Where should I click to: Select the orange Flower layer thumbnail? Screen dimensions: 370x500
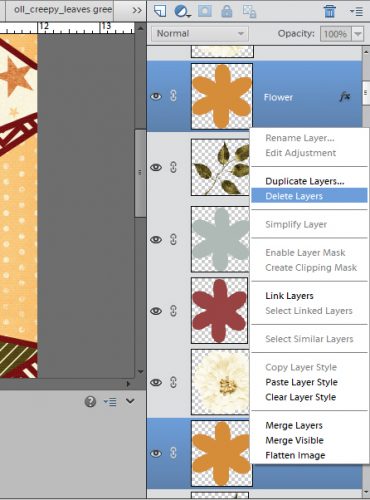[x=222, y=96]
